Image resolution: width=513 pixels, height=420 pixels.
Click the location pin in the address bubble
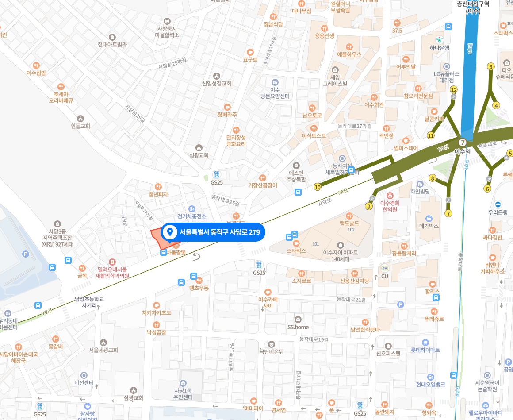(x=170, y=232)
